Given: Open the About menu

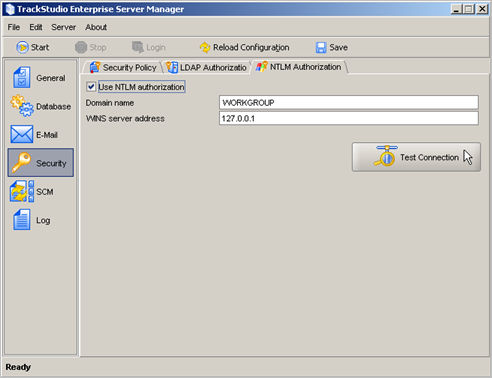Looking at the screenshot, I should point(96,27).
